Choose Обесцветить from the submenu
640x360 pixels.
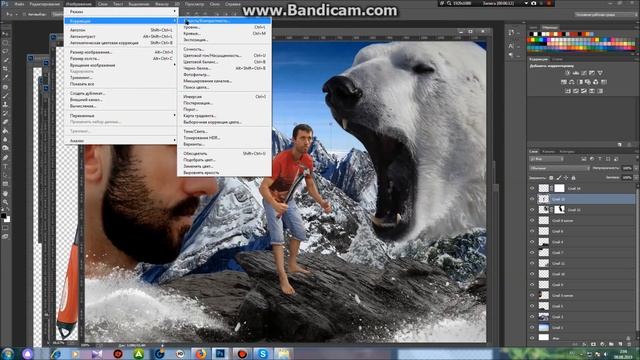[x=224, y=153]
